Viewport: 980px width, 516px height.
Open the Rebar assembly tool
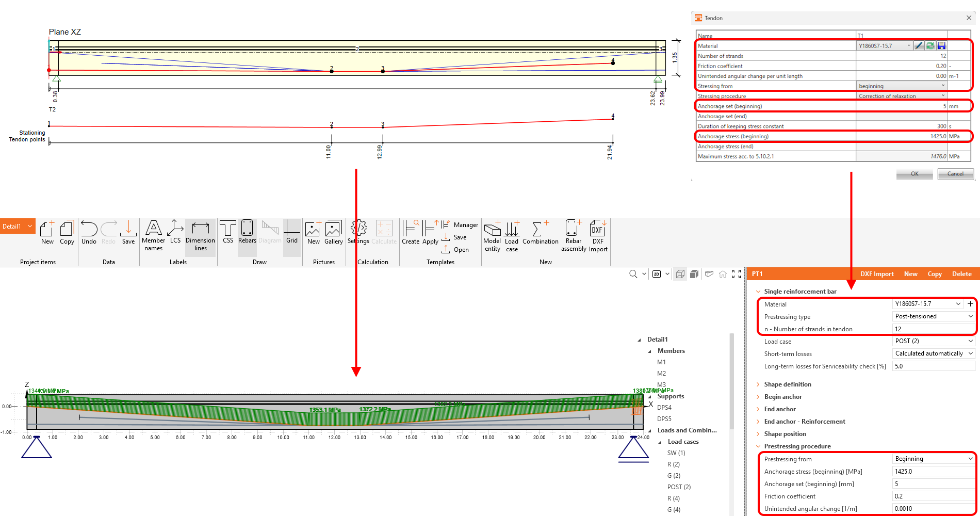coord(574,235)
